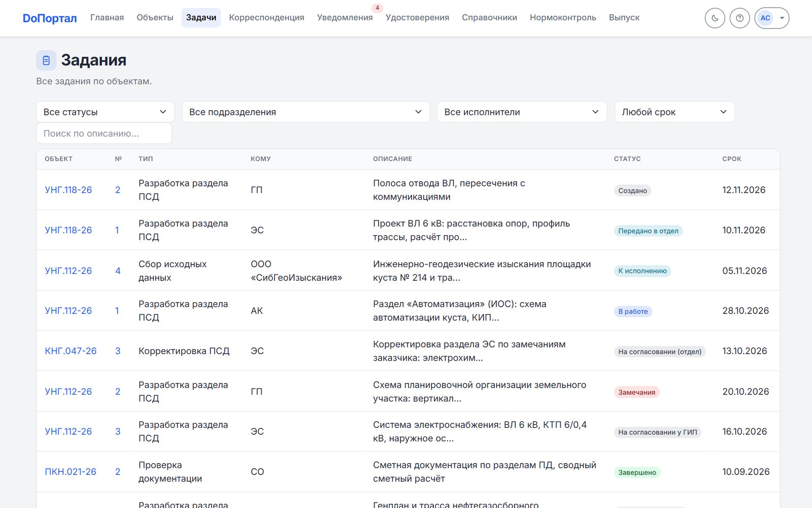
Task: Open task number 4 for СибГеоИзыскания
Action: click(x=118, y=271)
